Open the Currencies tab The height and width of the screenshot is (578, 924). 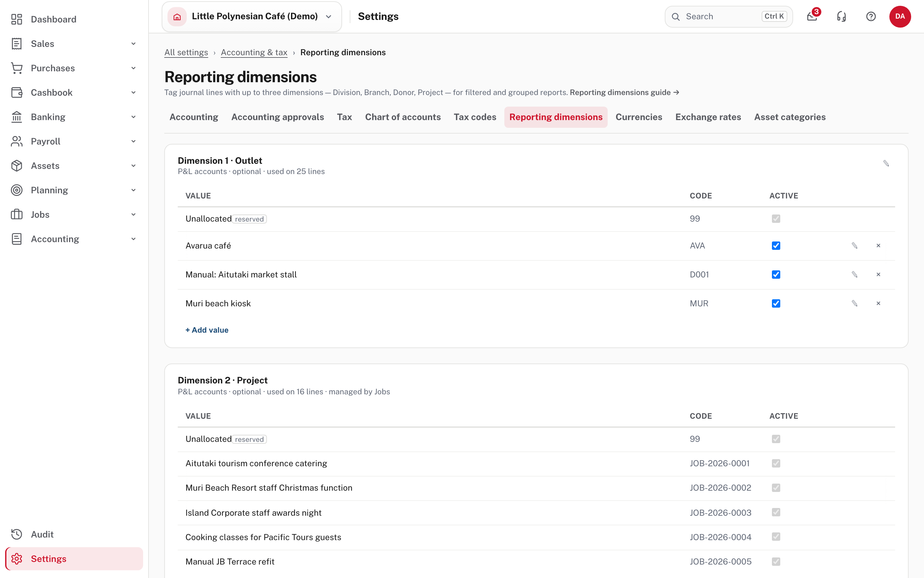point(639,117)
